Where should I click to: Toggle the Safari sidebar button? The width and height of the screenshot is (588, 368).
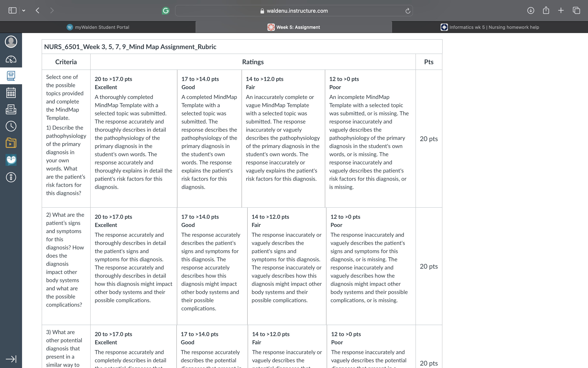click(x=12, y=10)
